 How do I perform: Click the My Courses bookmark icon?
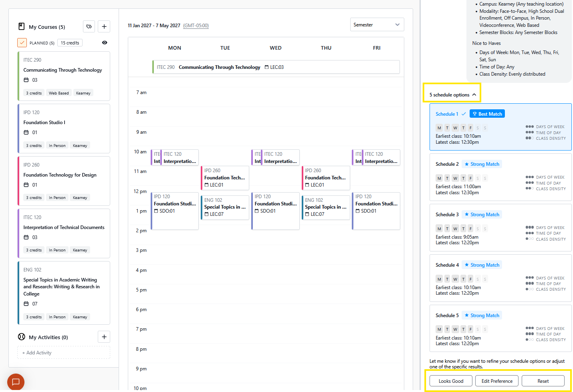pyautogui.click(x=22, y=26)
